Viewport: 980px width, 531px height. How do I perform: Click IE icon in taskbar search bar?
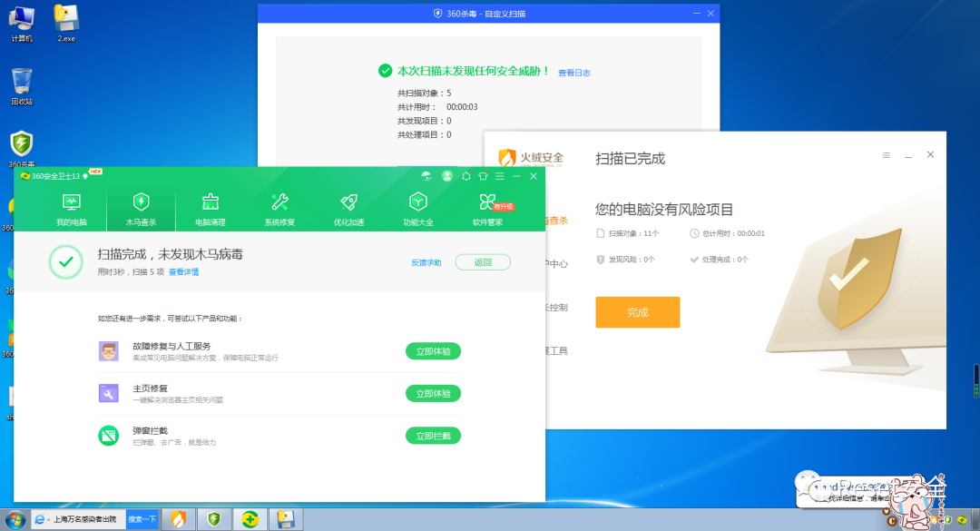pyautogui.click(x=40, y=520)
